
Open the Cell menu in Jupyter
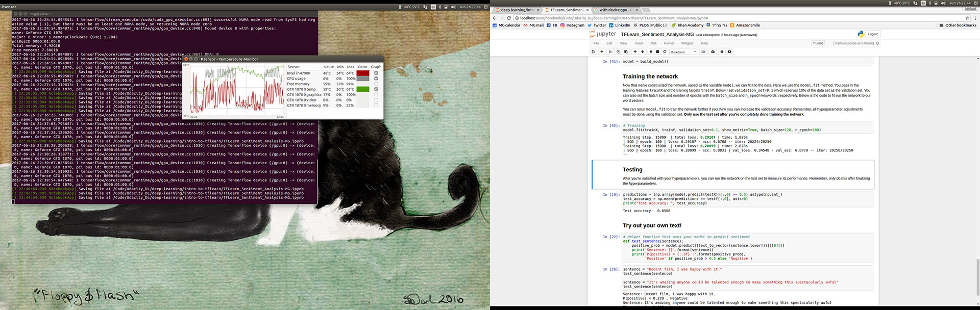tap(653, 43)
